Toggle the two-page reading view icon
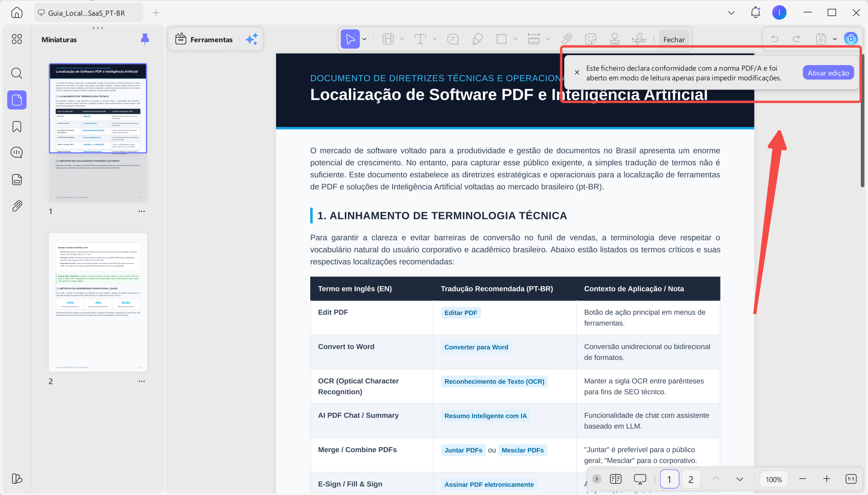Viewport: 868px width, 495px height. (616, 479)
